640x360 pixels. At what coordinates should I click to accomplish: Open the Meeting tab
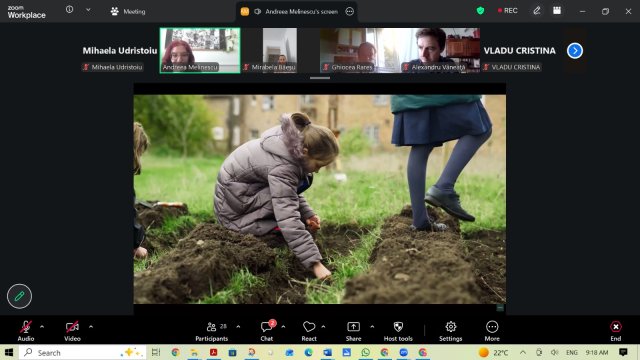coord(128,11)
